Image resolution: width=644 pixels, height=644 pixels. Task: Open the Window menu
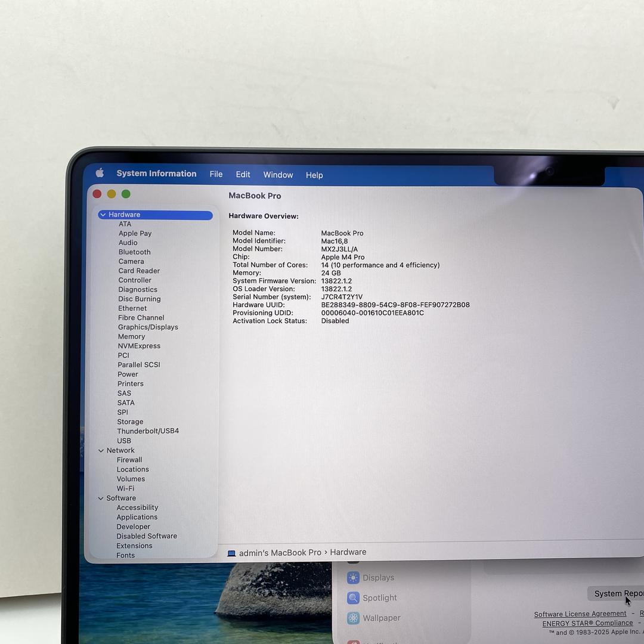[x=278, y=175]
